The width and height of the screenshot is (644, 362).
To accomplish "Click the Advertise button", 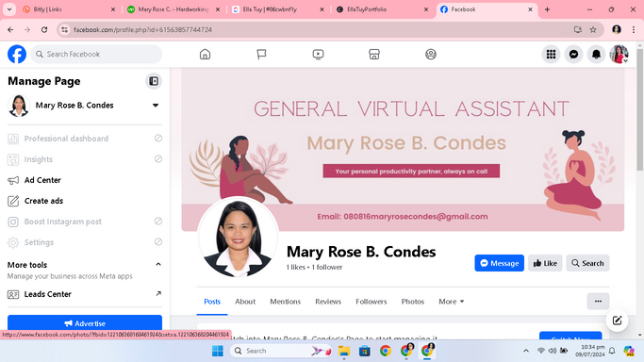I will click(x=85, y=323).
